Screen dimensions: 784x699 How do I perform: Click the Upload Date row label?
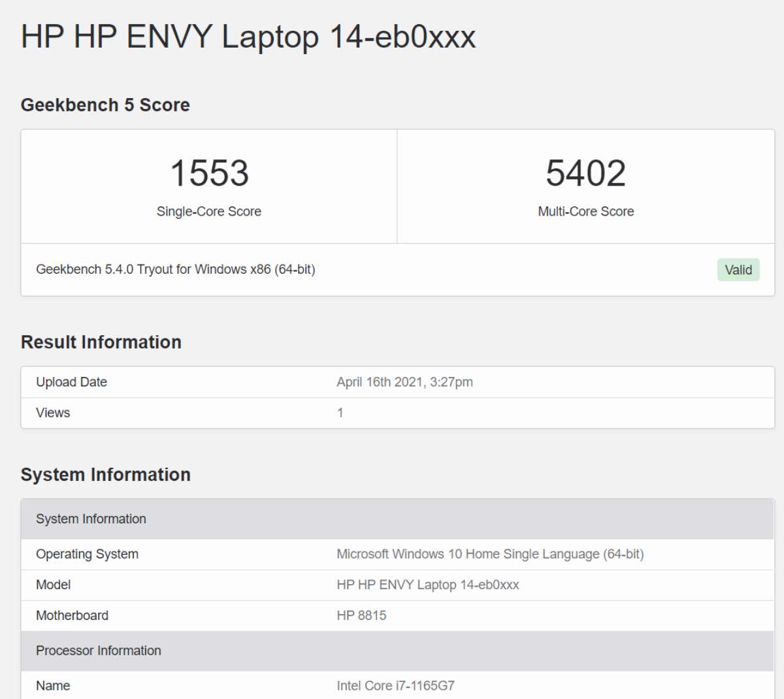[x=71, y=382]
